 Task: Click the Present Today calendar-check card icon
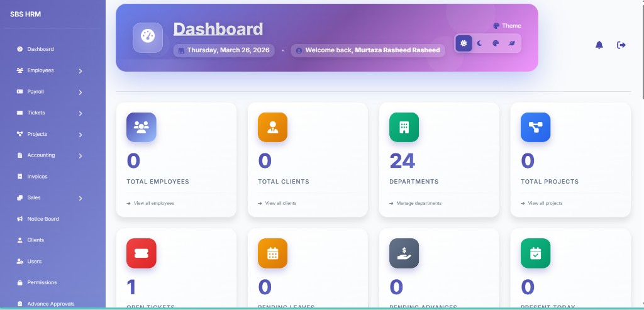pyautogui.click(x=536, y=253)
